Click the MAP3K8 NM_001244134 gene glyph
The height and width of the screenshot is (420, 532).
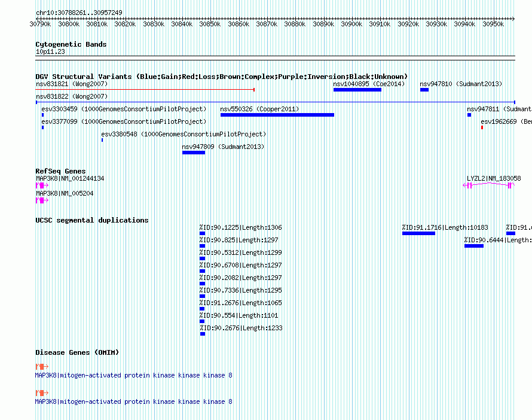[x=42, y=185]
